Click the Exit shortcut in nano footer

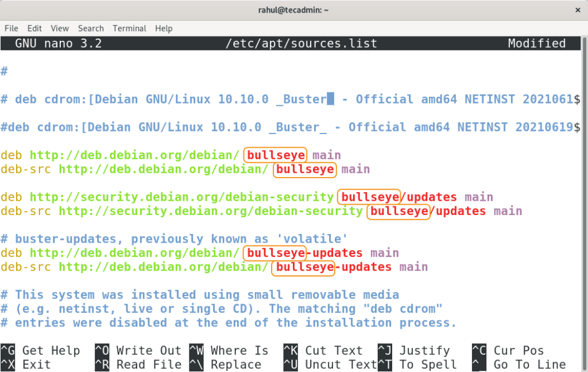coord(36,365)
